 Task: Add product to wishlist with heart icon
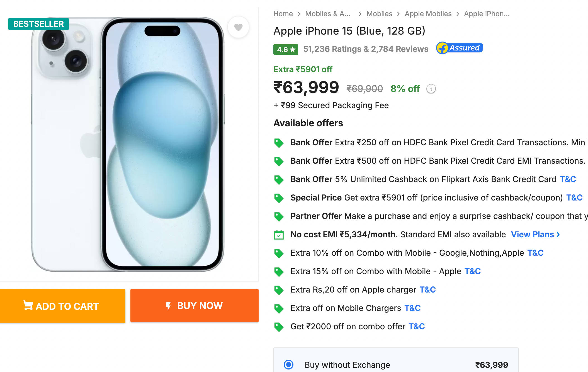(238, 27)
